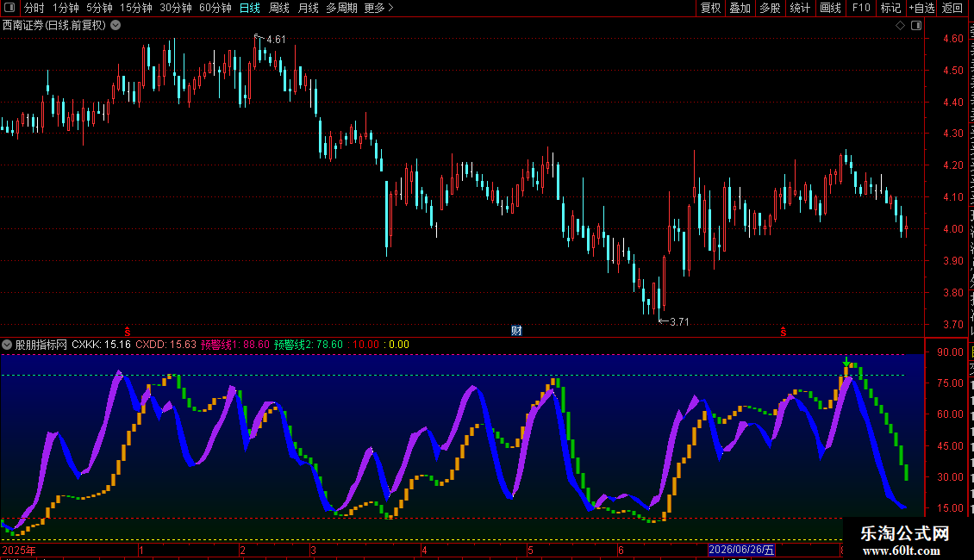Open the 复权 adjustment menu
Viewport: 974px width, 560px height.
(710, 8)
